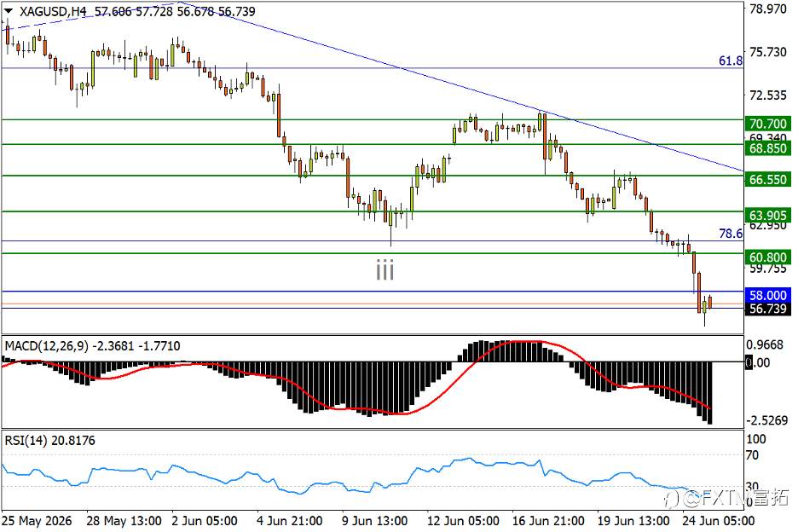Select the 68.850 green level tag
The width and height of the screenshot is (798, 532).
click(x=768, y=148)
